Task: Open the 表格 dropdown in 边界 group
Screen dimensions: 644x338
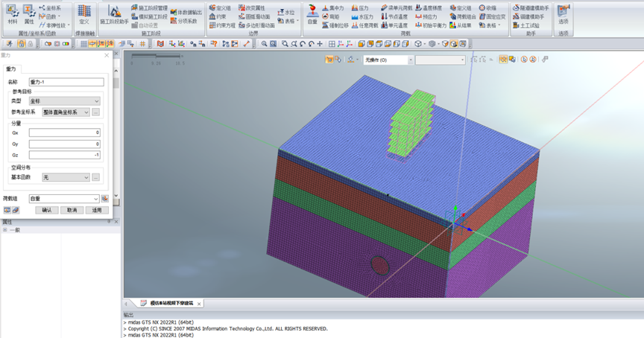Action: click(x=288, y=21)
